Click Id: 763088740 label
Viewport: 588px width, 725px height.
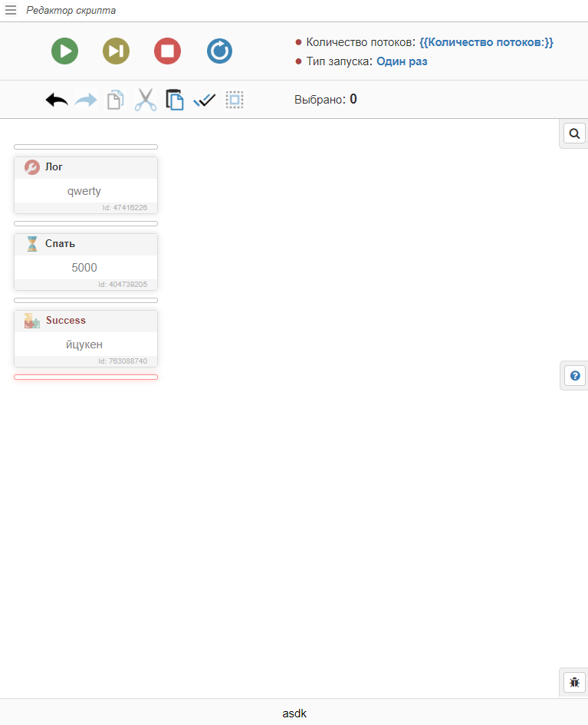(123, 361)
